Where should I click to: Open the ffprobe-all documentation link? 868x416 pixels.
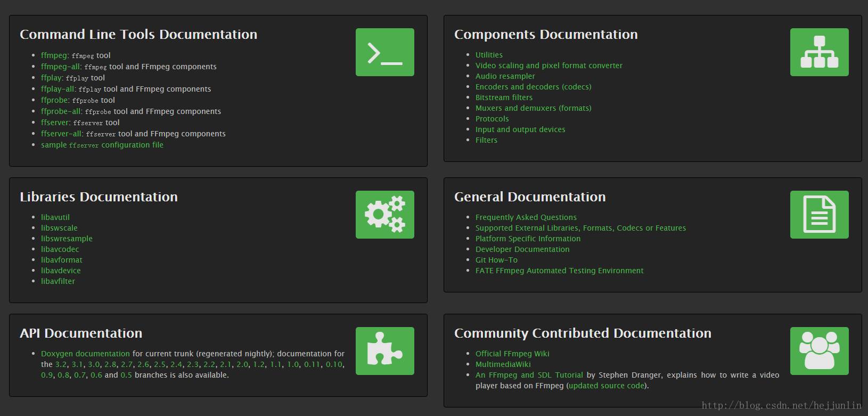(x=61, y=111)
